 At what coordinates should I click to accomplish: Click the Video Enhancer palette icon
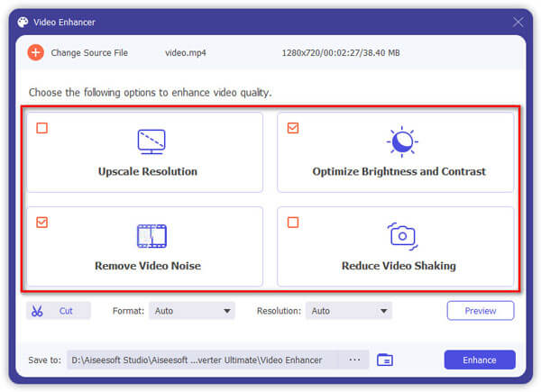tap(23, 23)
